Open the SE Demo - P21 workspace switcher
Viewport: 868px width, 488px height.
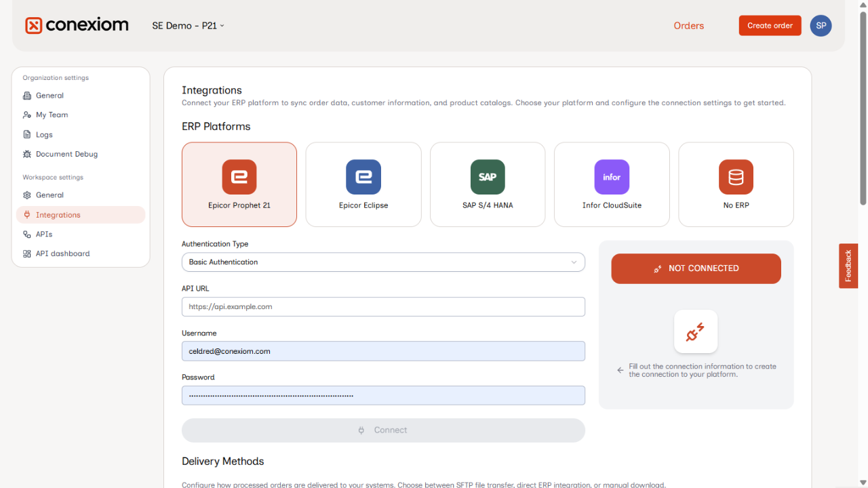pos(188,26)
